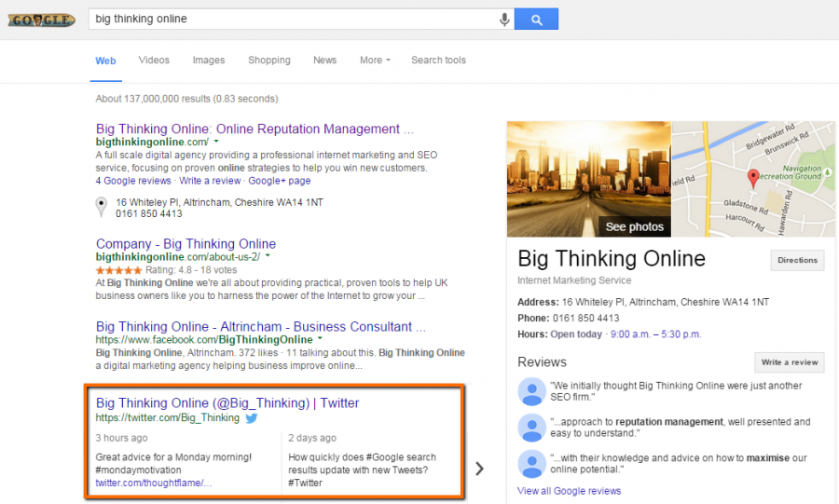This screenshot has height=504, width=839.
Task: Click the phone number 0161 850 4413 in panel
Action: click(586, 319)
